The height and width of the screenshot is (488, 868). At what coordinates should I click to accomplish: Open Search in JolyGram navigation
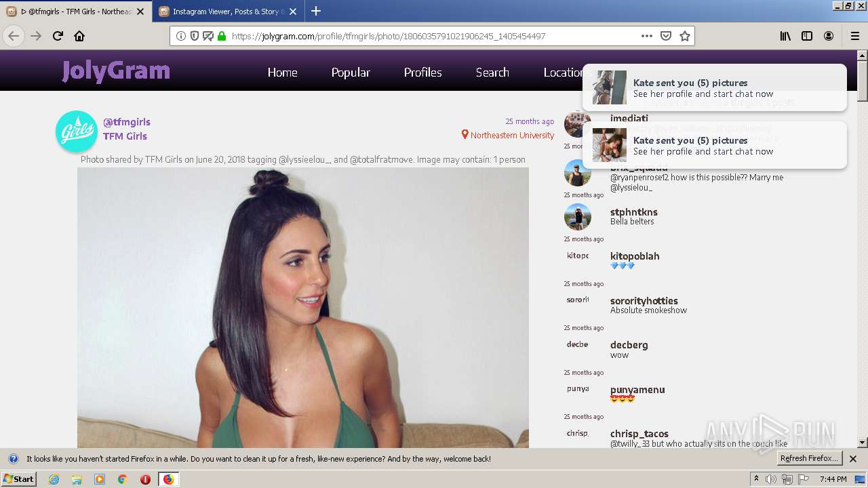[492, 73]
